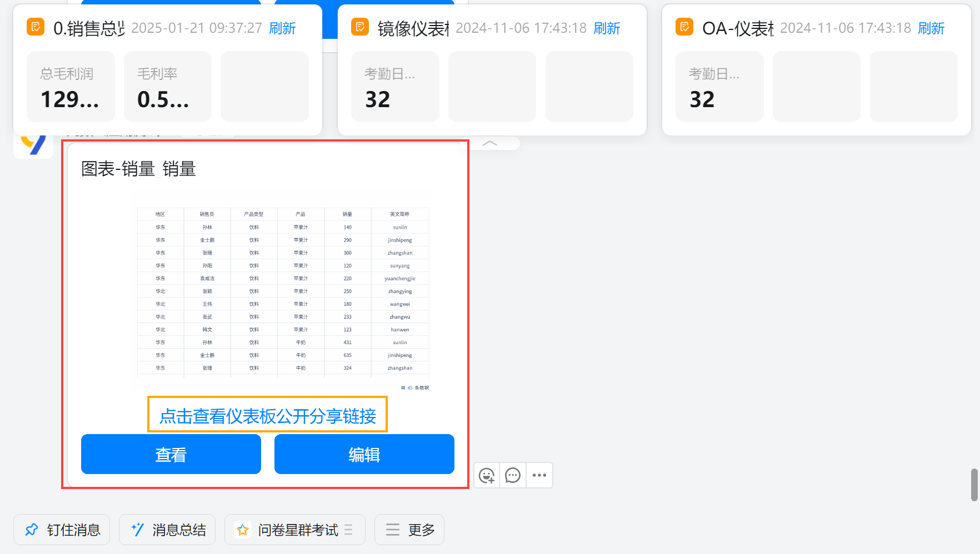Click the 共 45 条数据 count text
The height and width of the screenshot is (554, 980).
click(x=415, y=388)
